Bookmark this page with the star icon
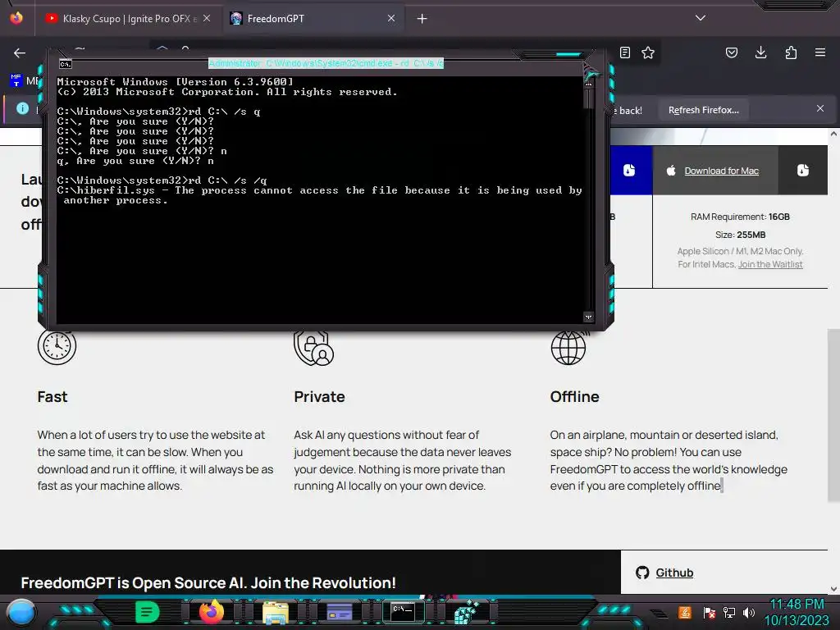Screen dimensions: 840x630 click(x=648, y=52)
